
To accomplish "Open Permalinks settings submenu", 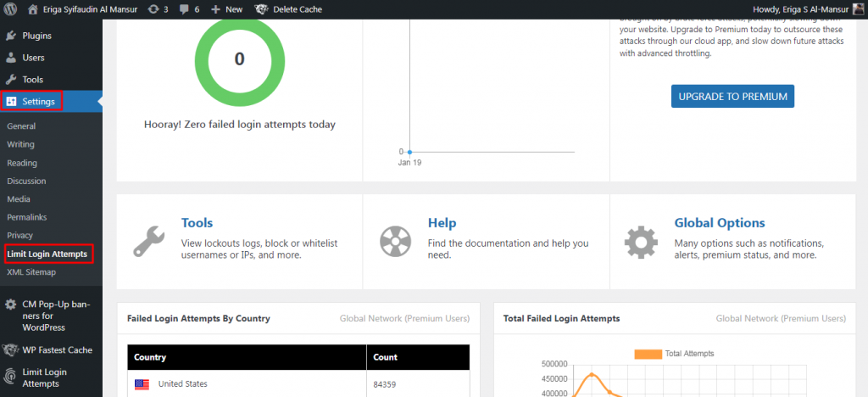I will pyautogui.click(x=25, y=217).
